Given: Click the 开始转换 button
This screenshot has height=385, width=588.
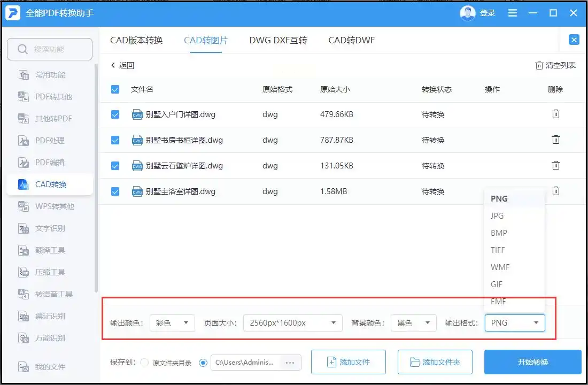Looking at the screenshot, I should tap(532, 362).
